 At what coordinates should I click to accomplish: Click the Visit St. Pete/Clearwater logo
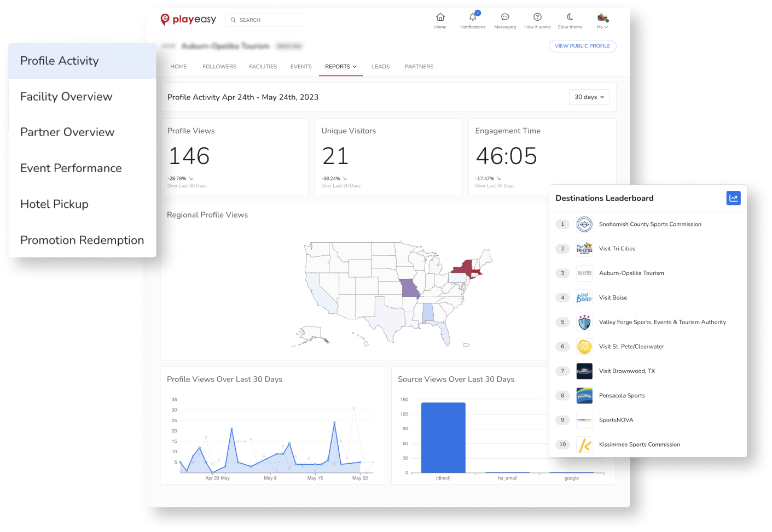584,347
